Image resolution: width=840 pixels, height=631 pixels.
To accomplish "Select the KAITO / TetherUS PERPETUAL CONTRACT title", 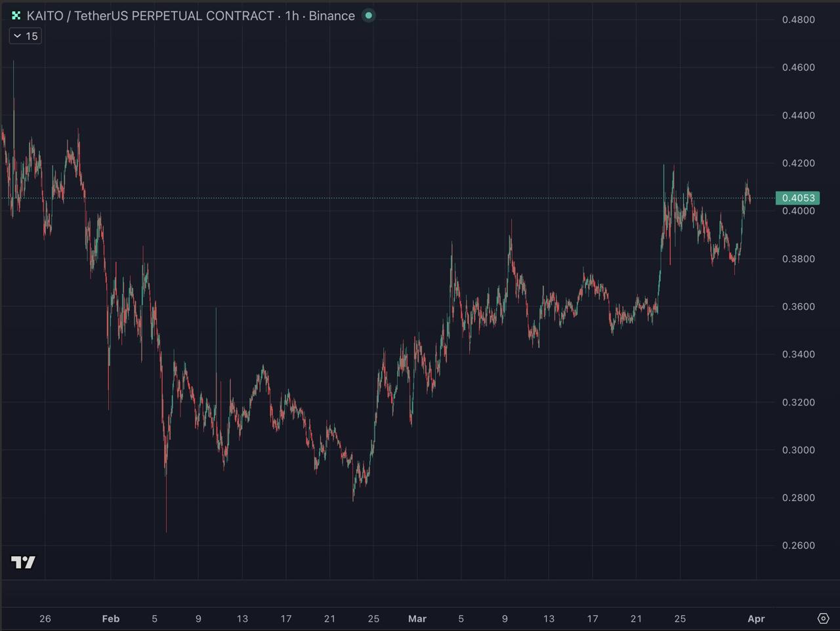I will [150, 16].
